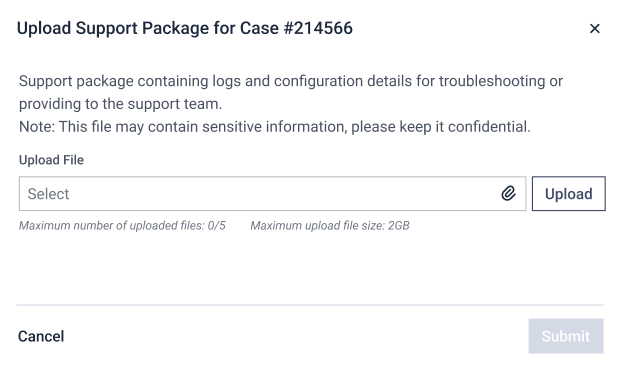
Task: Click the text 'providing to the support team'
Action: [x=120, y=104]
